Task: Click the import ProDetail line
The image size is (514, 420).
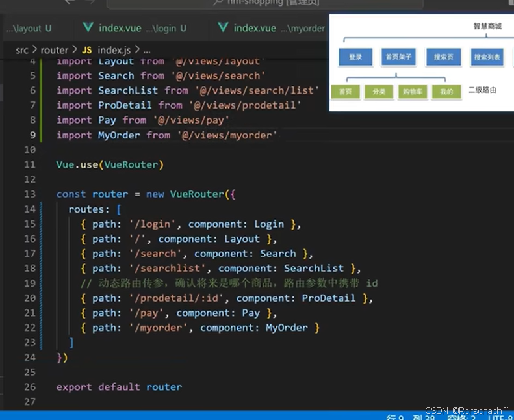Action: click(179, 105)
